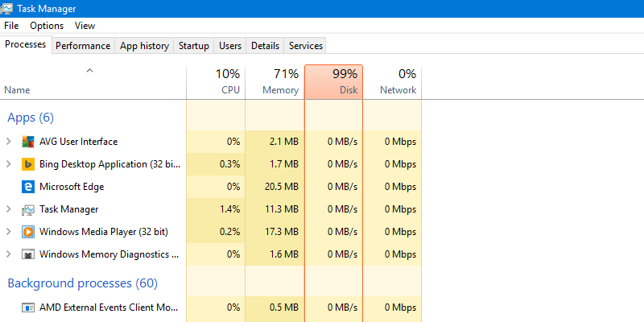Select the Windows Media Player icon
Viewport: 644px width, 322px height.
pyautogui.click(x=28, y=232)
